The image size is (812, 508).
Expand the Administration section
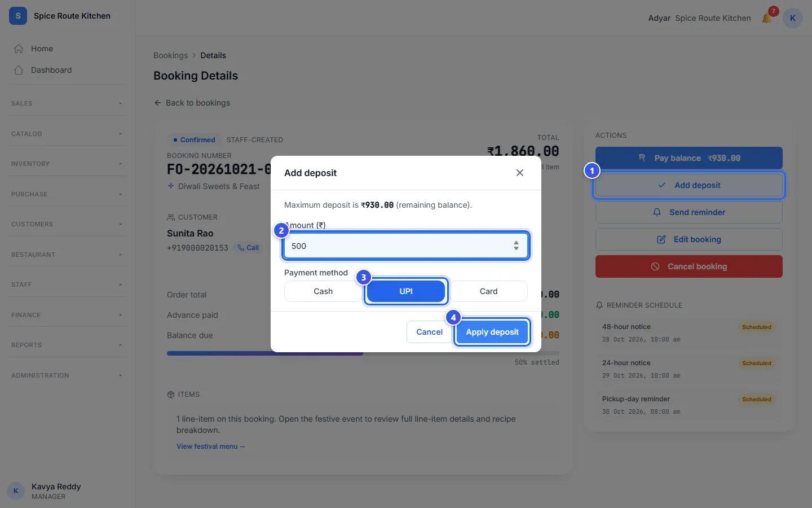[x=67, y=375]
